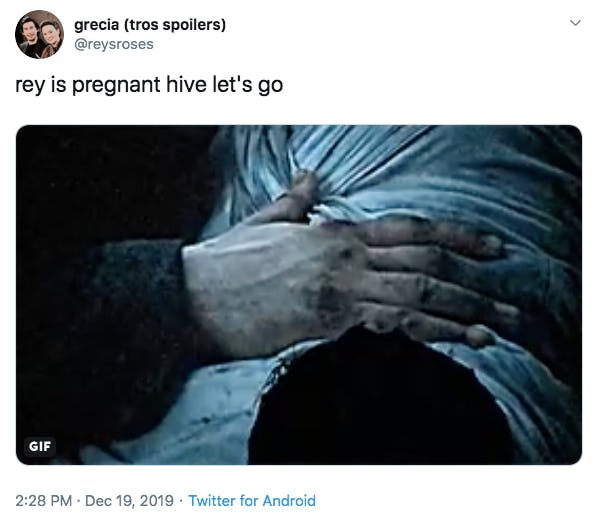The width and height of the screenshot is (597, 524).
Task: Open the grecia profile avatar picture
Action: point(39,34)
